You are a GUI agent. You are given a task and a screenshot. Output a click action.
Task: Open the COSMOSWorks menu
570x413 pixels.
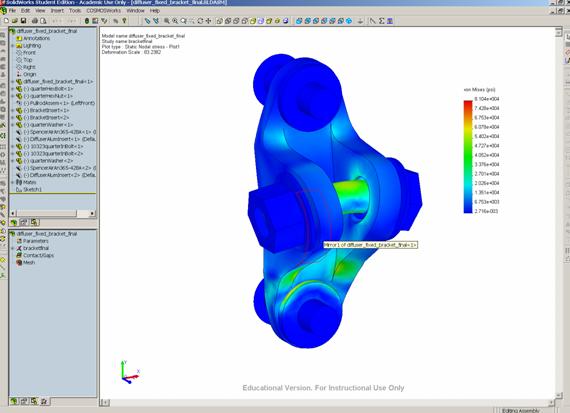click(x=104, y=11)
